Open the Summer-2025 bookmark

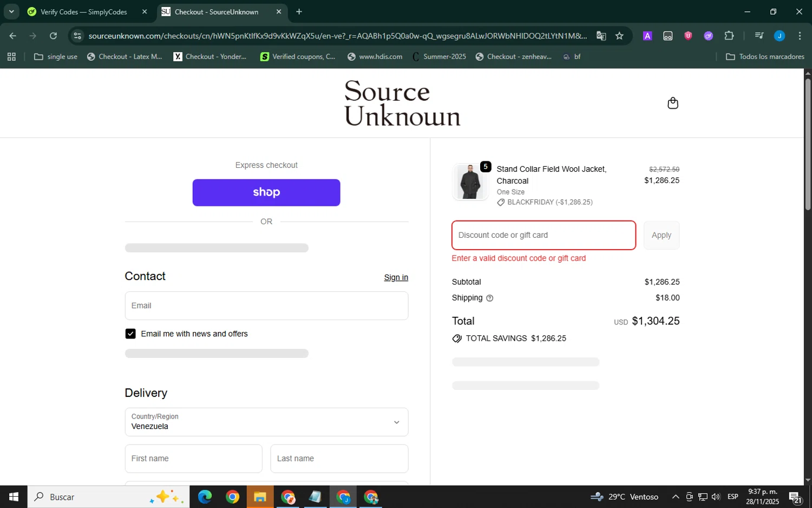(x=439, y=56)
